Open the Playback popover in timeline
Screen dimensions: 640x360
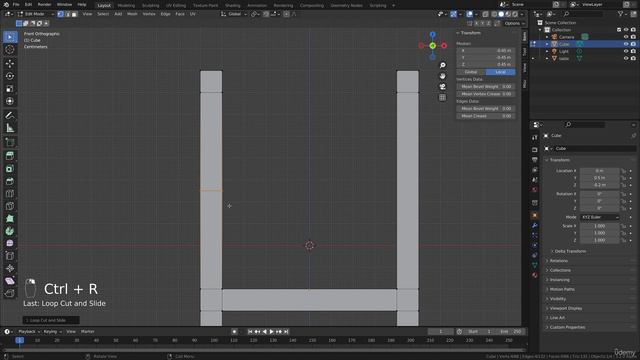point(29,331)
